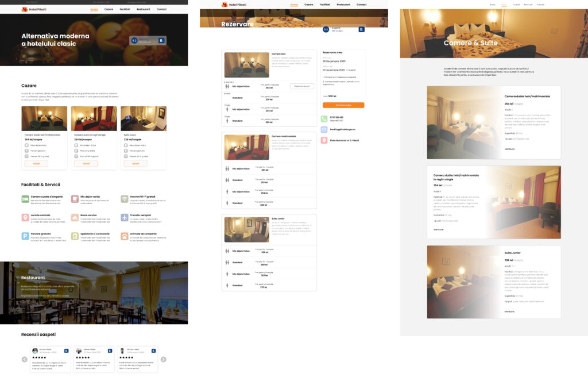Viewport: 588px width, 384px height.
Task: Select the 30 Decembrie 2020 check-in date field
Action: [335, 60]
